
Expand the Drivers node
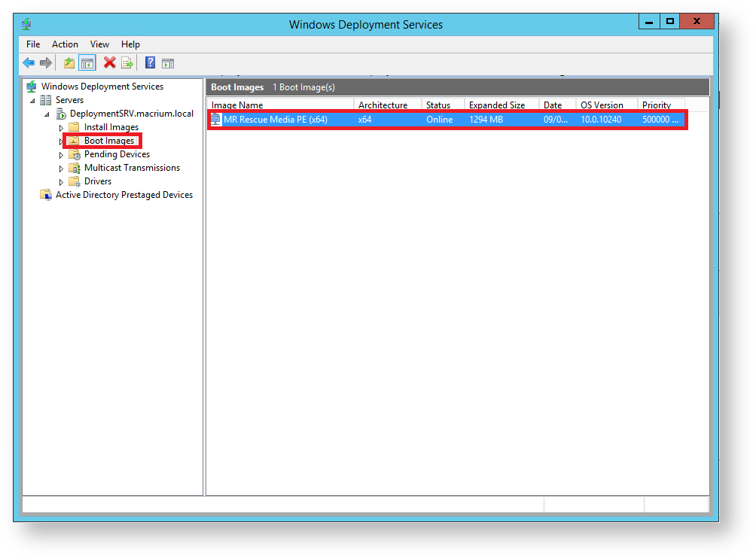[x=61, y=182]
